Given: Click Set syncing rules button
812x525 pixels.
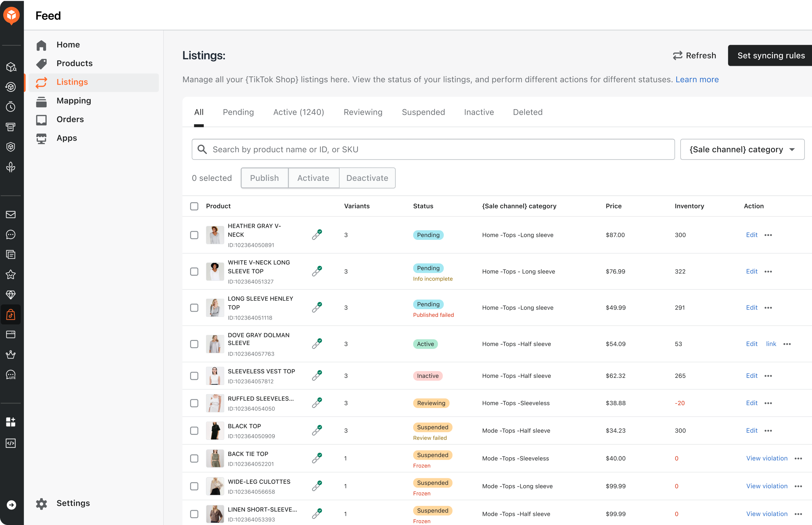Looking at the screenshot, I should click(771, 55).
